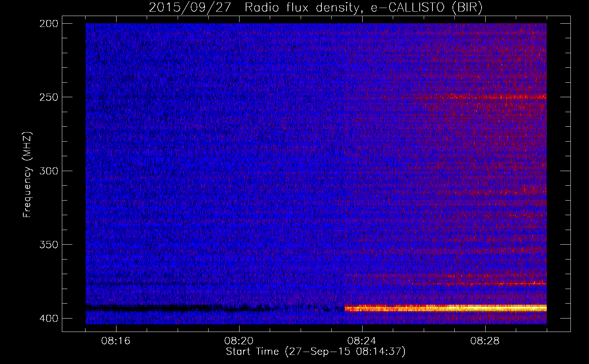The width and height of the screenshot is (589, 364).
Task: Click the 08:28 time tick label
Action: pos(485,341)
